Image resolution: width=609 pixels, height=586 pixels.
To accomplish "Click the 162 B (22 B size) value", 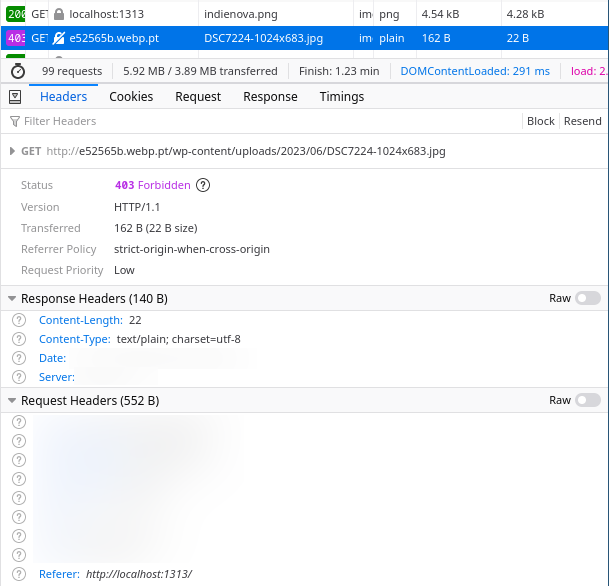I will tap(156, 228).
